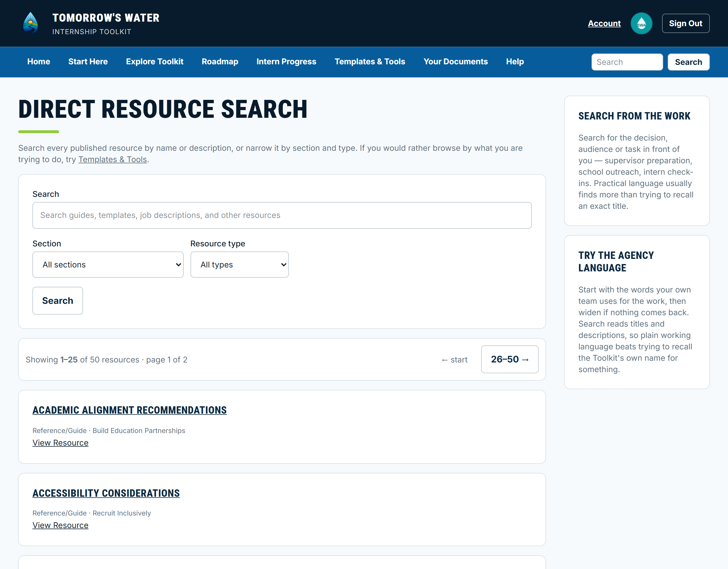
Task: Open Explore Toolkit in navigation
Action: pos(155,62)
